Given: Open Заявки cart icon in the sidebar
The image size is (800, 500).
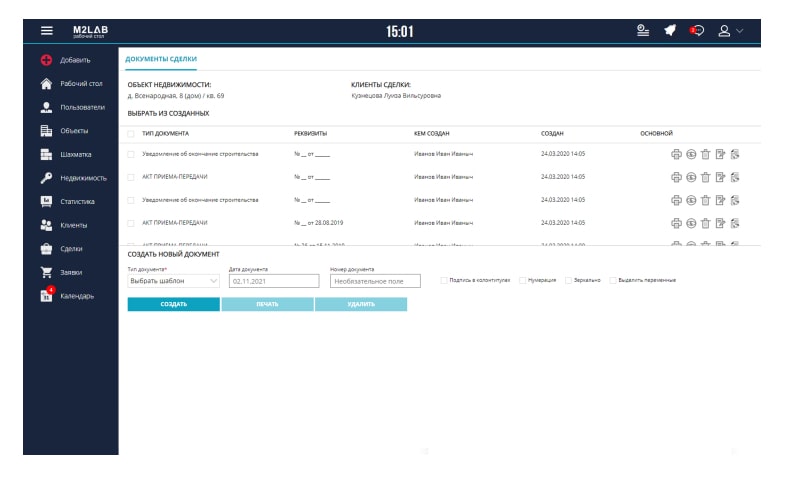Looking at the screenshot, I should pos(46,272).
